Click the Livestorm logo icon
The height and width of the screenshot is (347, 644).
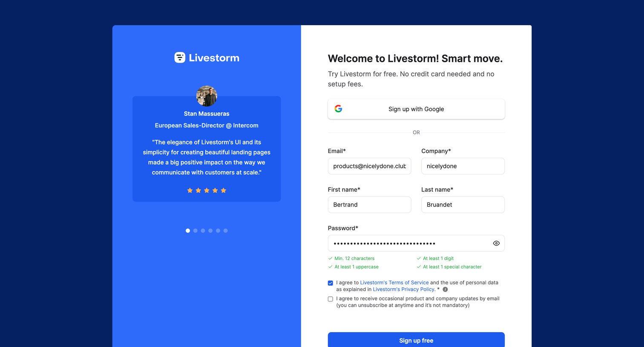coord(180,58)
